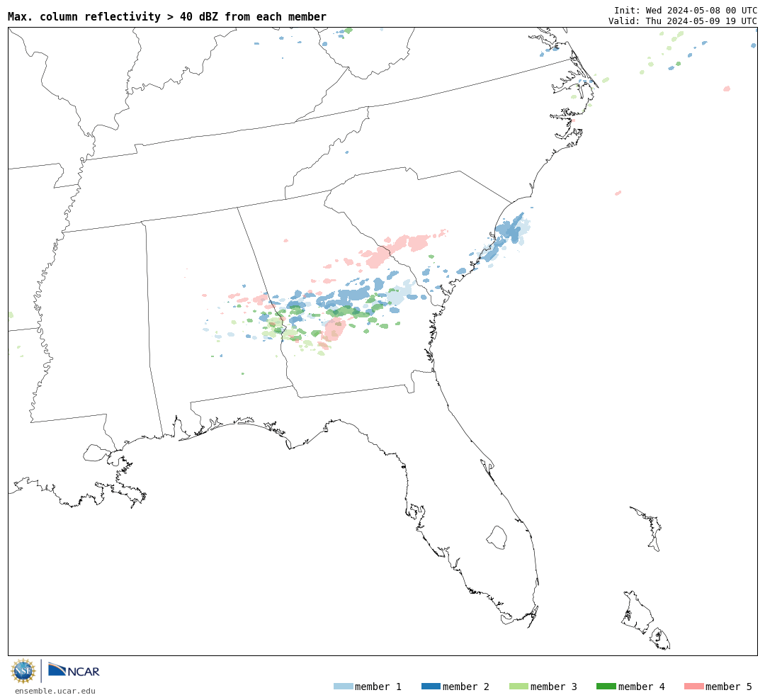Click the 'member 4' legend label
The height and width of the screenshot is (700, 765).
(x=642, y=687)
